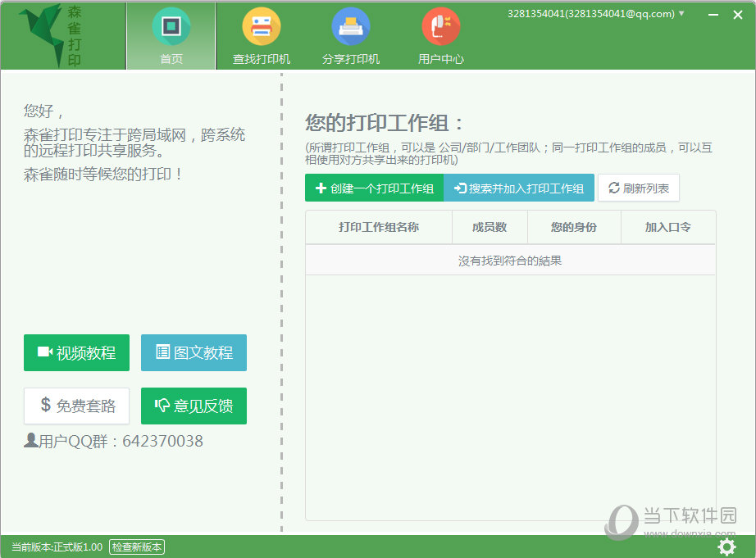Open 视频教程 video tutorial

(x=76, y=352)
